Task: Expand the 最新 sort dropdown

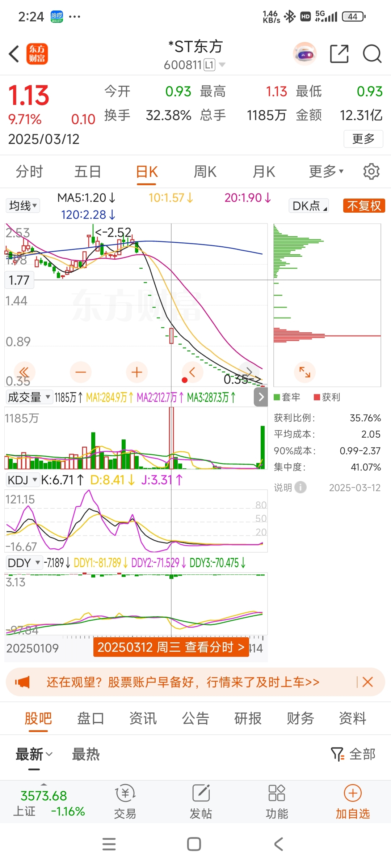Action: [34, 754]
